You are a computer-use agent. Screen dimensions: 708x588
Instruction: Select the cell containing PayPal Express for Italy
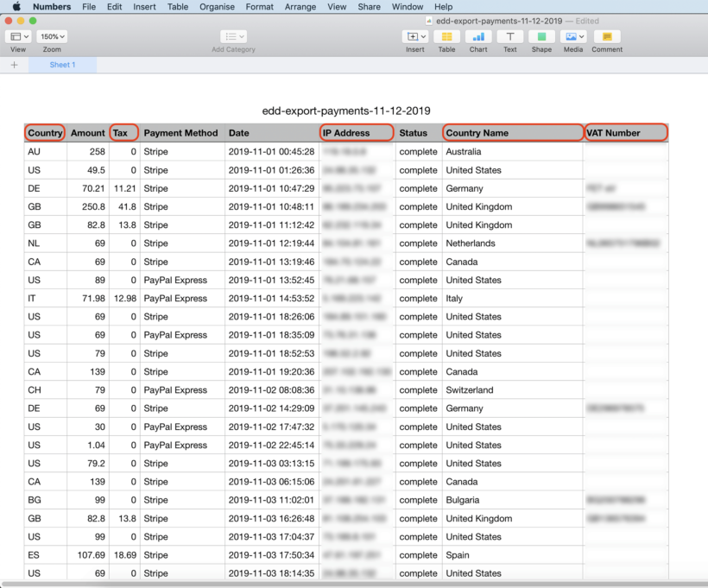(180, 298)
